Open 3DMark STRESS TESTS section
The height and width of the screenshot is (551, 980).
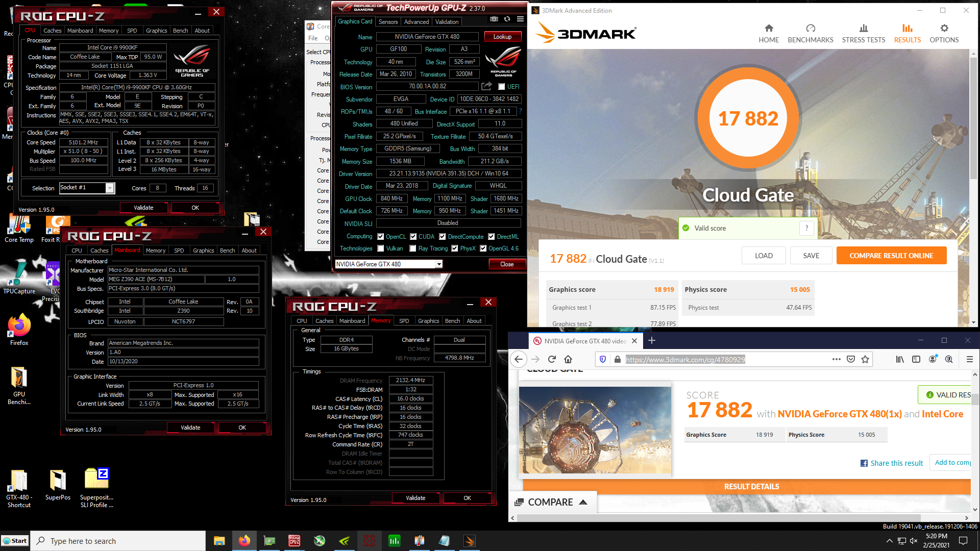pos(864,34)
